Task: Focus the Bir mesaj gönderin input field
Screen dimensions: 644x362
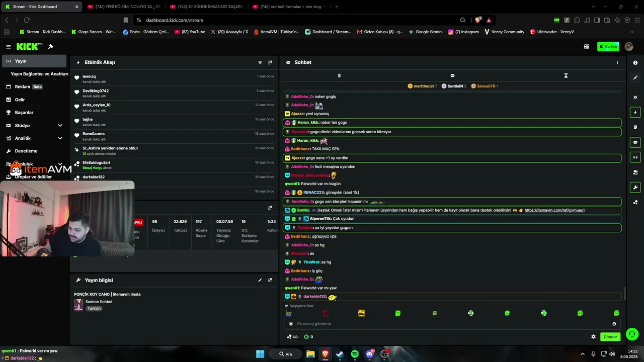Action: [453, 324]
